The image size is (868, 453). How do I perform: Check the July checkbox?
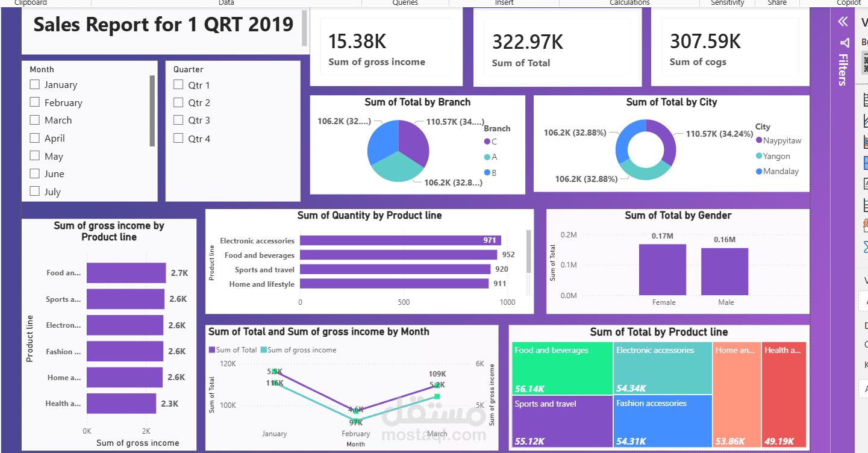click(x=35, y=192)
